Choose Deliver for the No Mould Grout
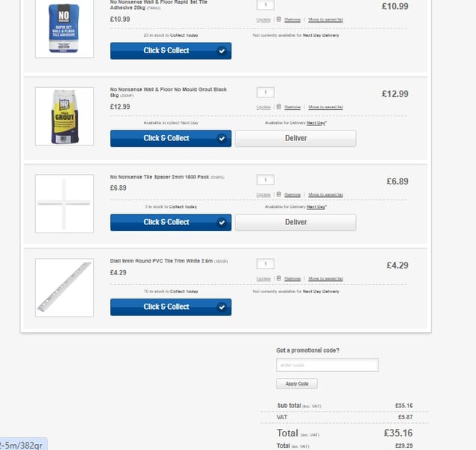This screenshot has width=476, height=450. pyautogui.click(x=295, y=138)
